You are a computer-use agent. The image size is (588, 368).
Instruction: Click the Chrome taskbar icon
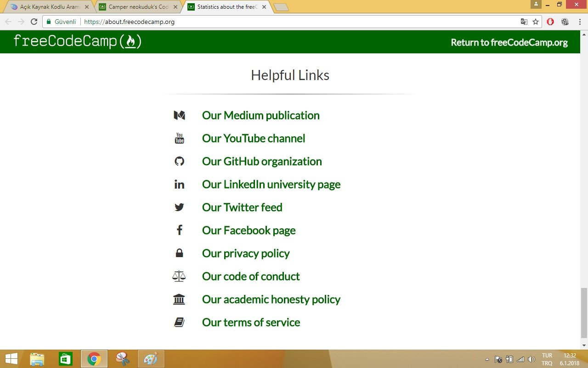[x=94, y=359]
